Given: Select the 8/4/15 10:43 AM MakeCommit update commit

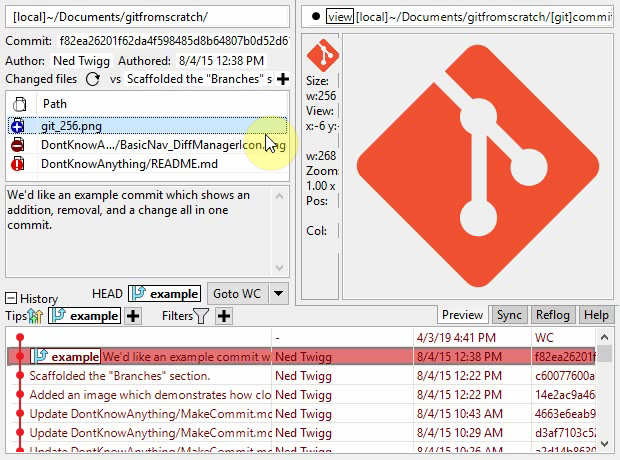Looking at the screenshot, I should click(x=301, y=413).
